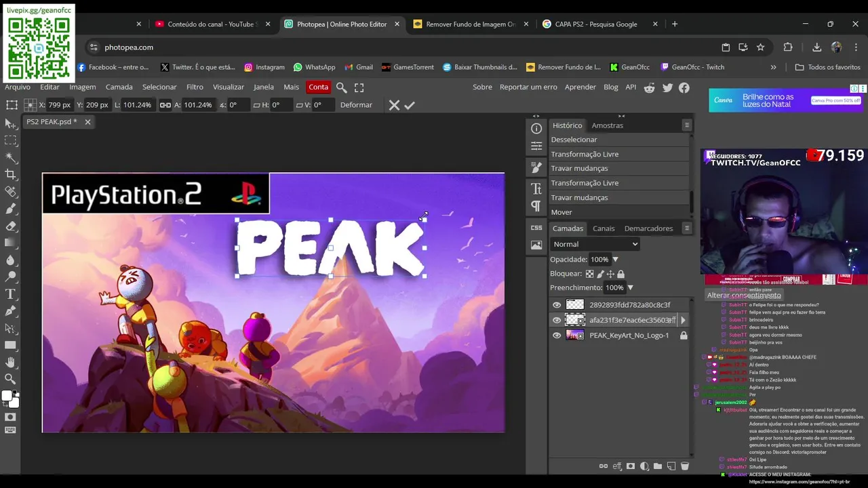This screenshot has width=868, height=488.
Task: Expand the hidden bookmarks chevron
Action: (x=773, y=67)
